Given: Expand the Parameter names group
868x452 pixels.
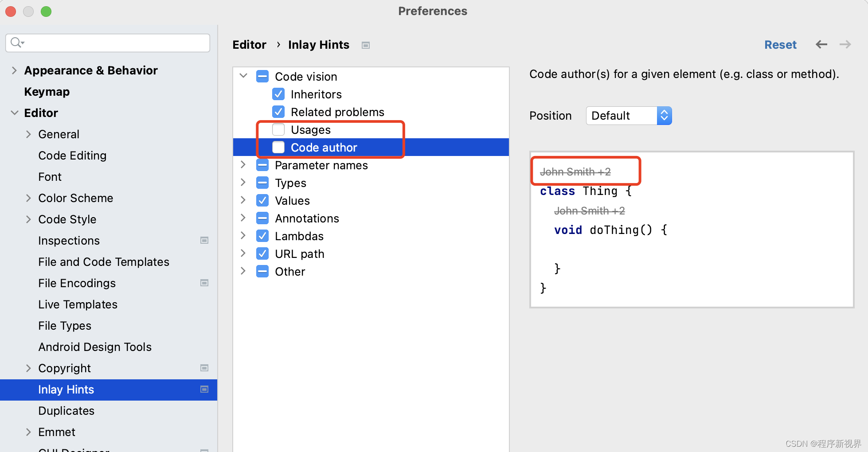Looking at the screenshot, I should 243,164.
